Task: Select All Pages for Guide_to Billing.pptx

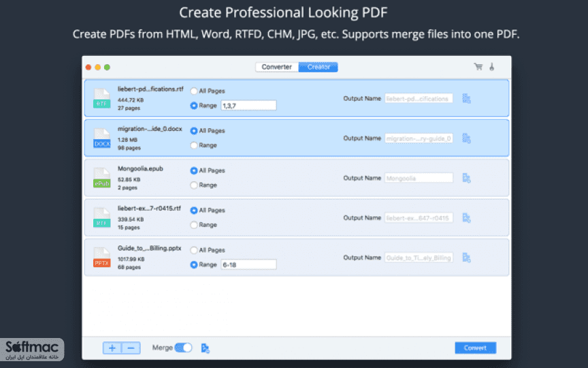Action: click(x=193, y=250)
